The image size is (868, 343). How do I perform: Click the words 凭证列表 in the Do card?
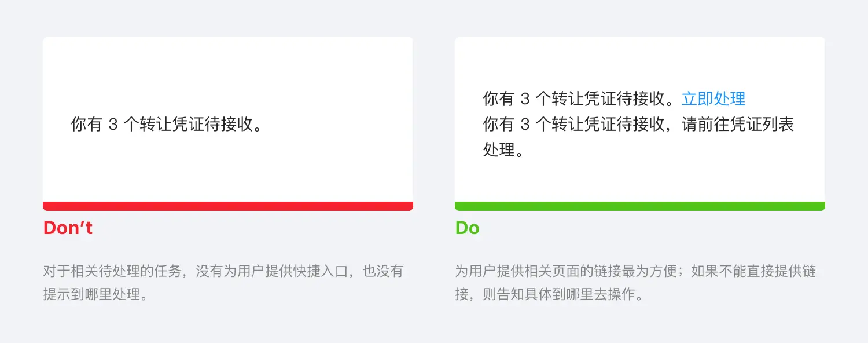[762, 125]
